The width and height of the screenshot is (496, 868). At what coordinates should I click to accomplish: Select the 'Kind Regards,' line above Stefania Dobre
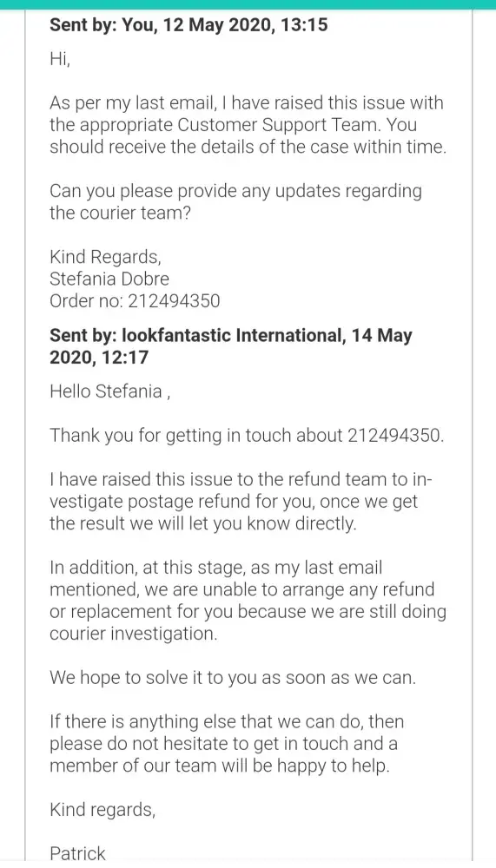click(105, 257)
